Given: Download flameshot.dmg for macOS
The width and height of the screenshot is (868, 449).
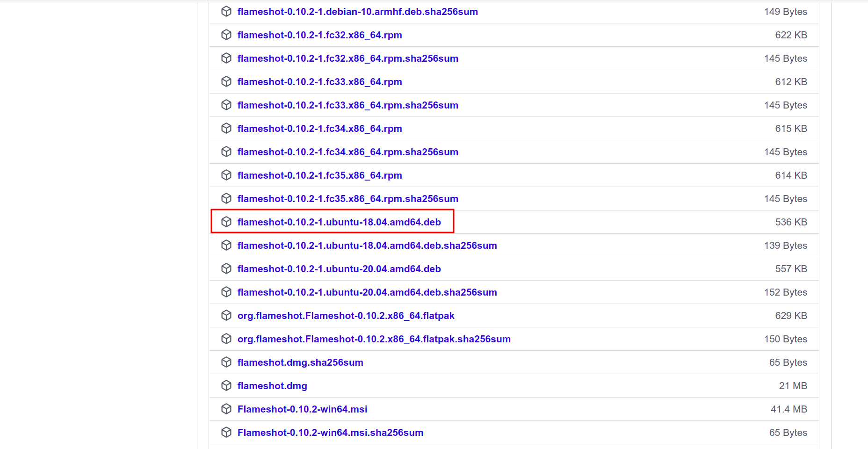Looking at the screenshot, I should (272, 386).
